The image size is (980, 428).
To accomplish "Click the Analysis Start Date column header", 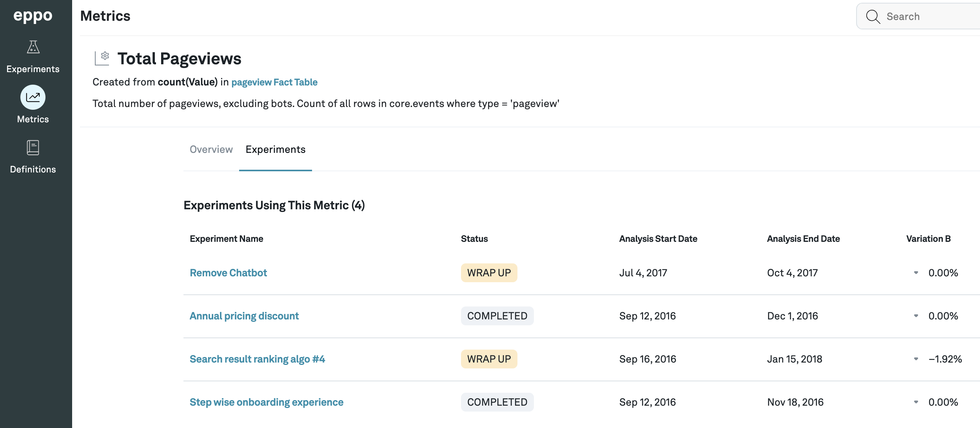I will coord(658,239).
